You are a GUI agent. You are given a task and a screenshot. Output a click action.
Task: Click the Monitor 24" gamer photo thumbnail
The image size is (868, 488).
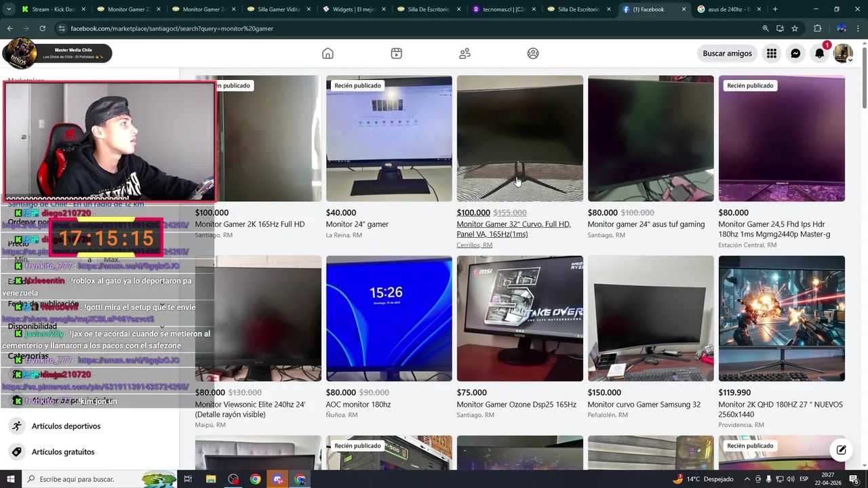click(389, 138)
